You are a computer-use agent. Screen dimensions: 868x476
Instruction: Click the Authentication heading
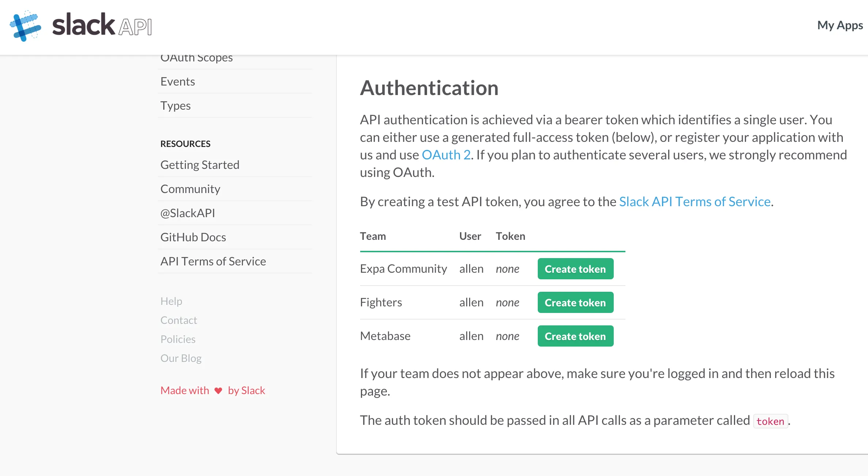(429, 88)
